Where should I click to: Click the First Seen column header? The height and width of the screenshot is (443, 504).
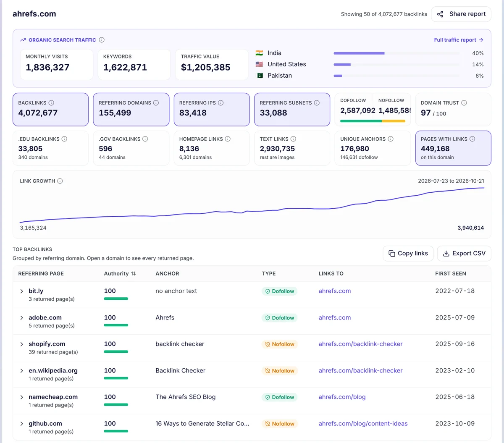click(451, 273)
